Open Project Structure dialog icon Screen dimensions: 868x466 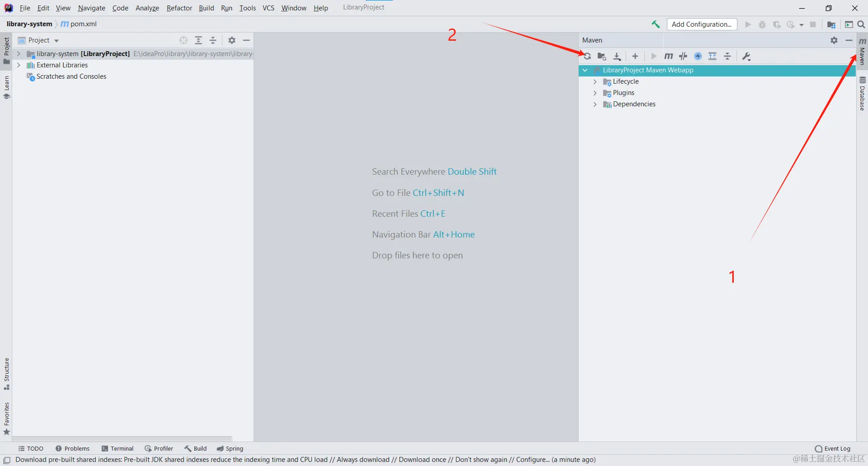pos(831,24)
